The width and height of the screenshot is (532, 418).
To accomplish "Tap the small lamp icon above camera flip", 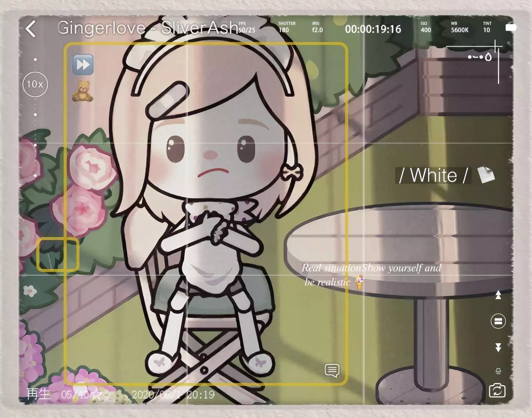I will [x=498, y=371].
